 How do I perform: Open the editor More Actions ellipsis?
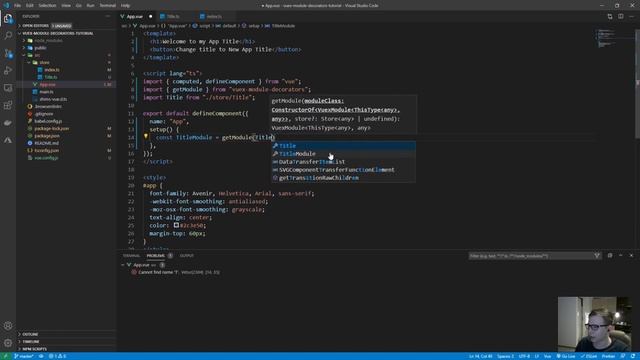coord(631,16)
